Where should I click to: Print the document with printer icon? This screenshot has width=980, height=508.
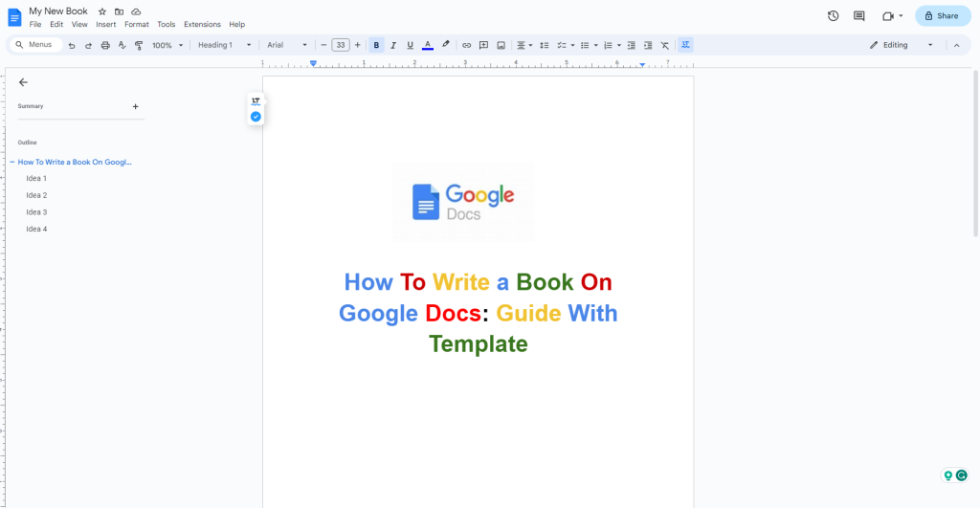(105, 45)
